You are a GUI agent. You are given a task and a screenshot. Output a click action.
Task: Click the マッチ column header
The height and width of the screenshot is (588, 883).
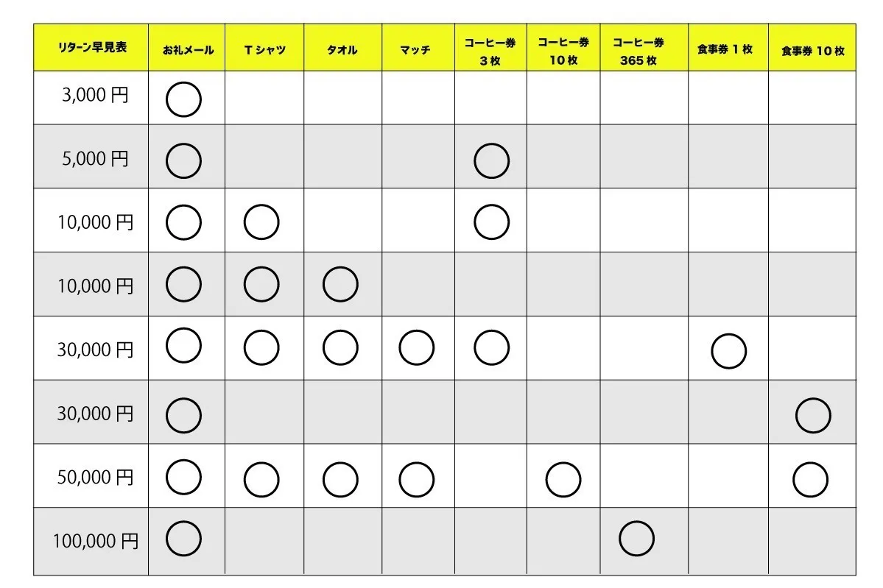tap(415, 50)
